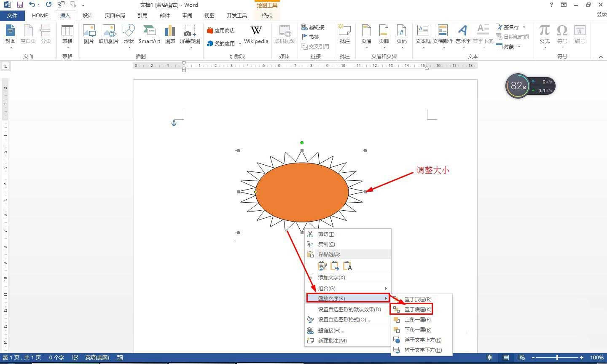
Task: Switch to web layout view in status bar
Action: pos(521,358)
